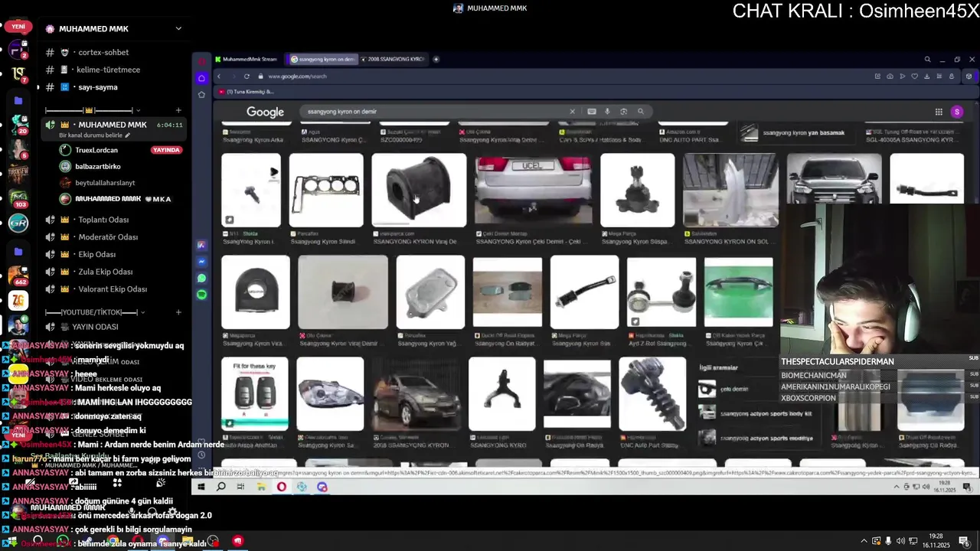This screenshot has height=551, width=980.
Task: Go back in the browser
Action: click(x=218, y=77)
